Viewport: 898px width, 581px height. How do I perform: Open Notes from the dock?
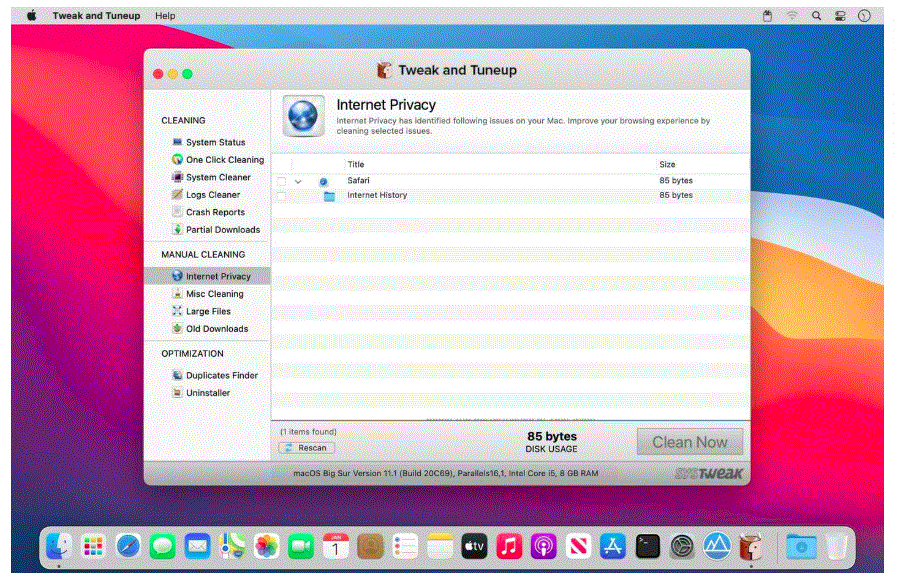440,546
